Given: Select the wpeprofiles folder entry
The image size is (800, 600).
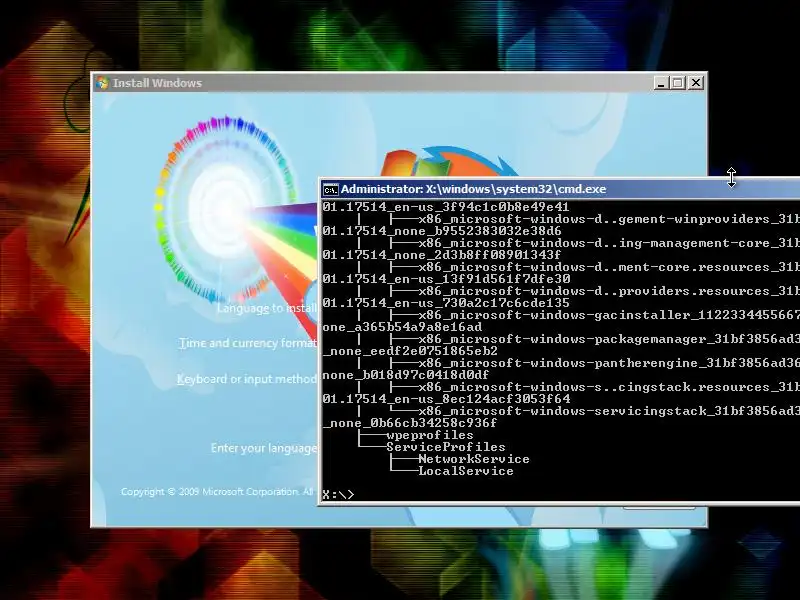Looking at the screenshot, I should [x=430, y=435].
